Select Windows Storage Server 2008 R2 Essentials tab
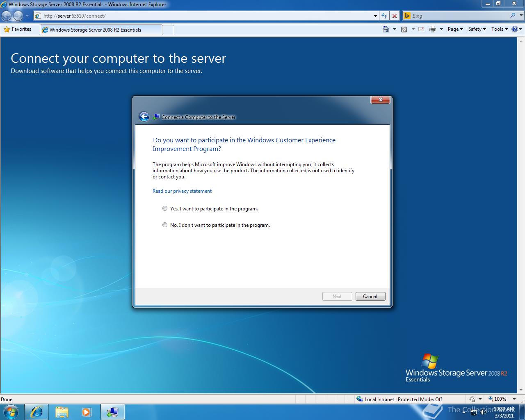 click(101, 30)
